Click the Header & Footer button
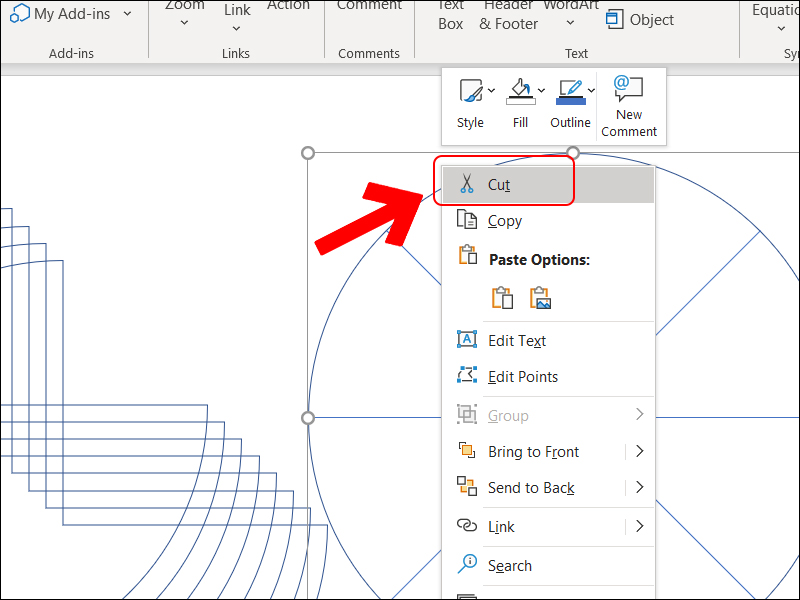Screen dimensions: 800x600 point(508,15)
